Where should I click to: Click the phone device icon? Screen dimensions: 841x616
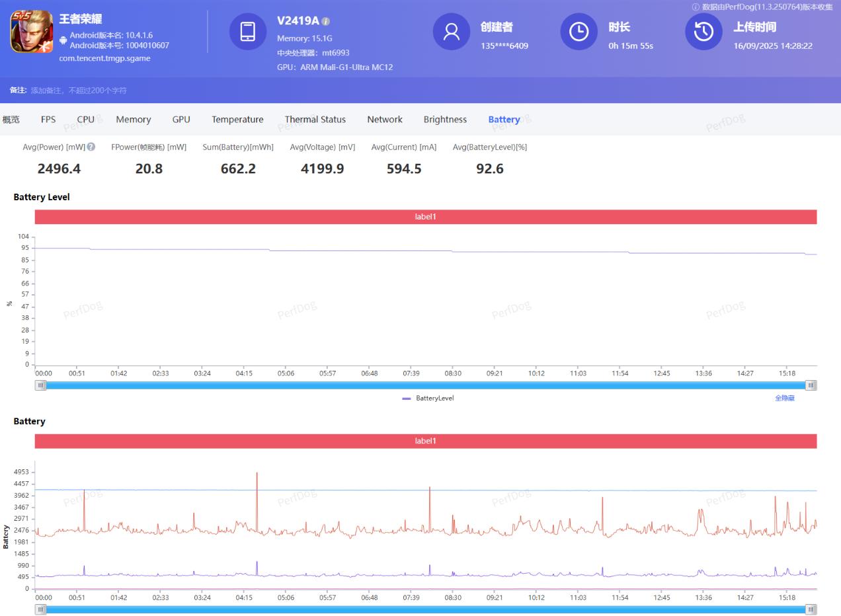tap(248, 31)
